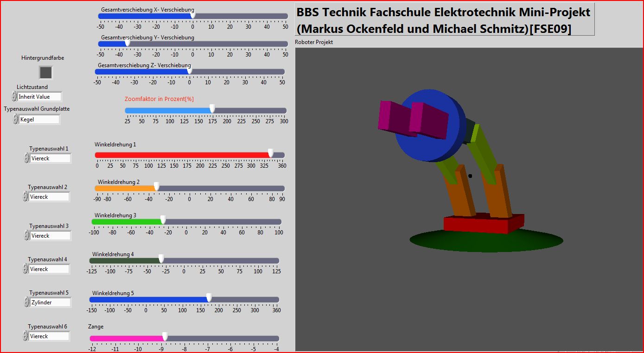Image resolution: width=644 pixels, height=353 pixels.
Task: Open the Typenauswahl 5 Zylinder ring
Action: tap(51, 303)
